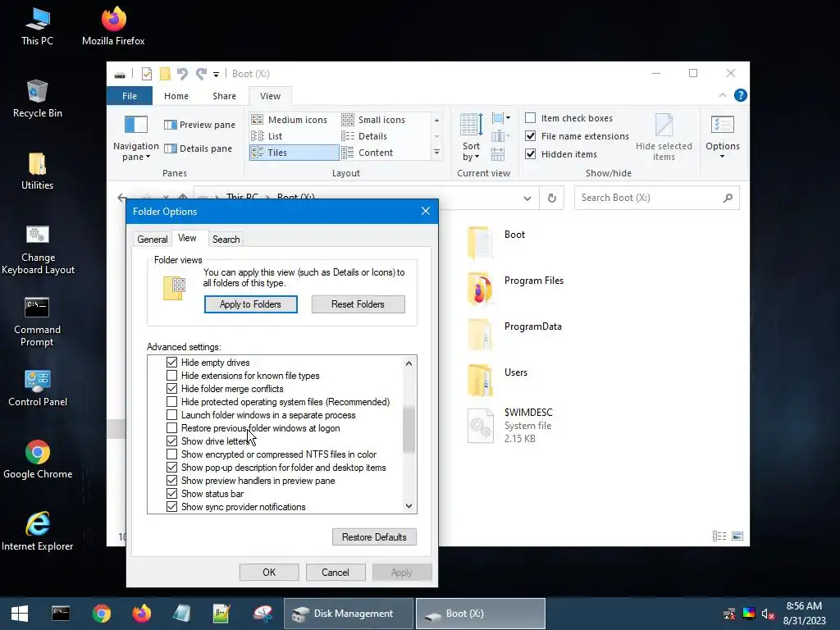Switch to the Share ribbon tab
Viewport: 840px width, 630px height.
point(224,96)
